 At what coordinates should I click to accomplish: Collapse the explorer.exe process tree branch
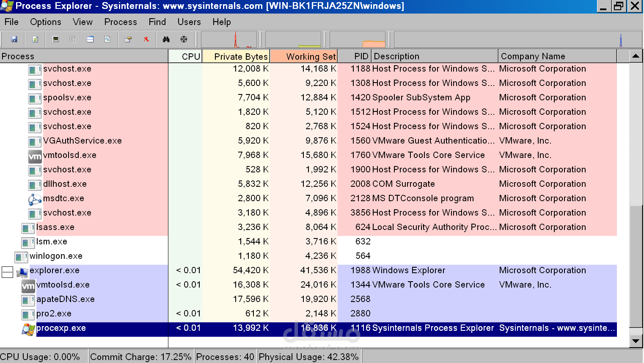[x=7, y=272]
